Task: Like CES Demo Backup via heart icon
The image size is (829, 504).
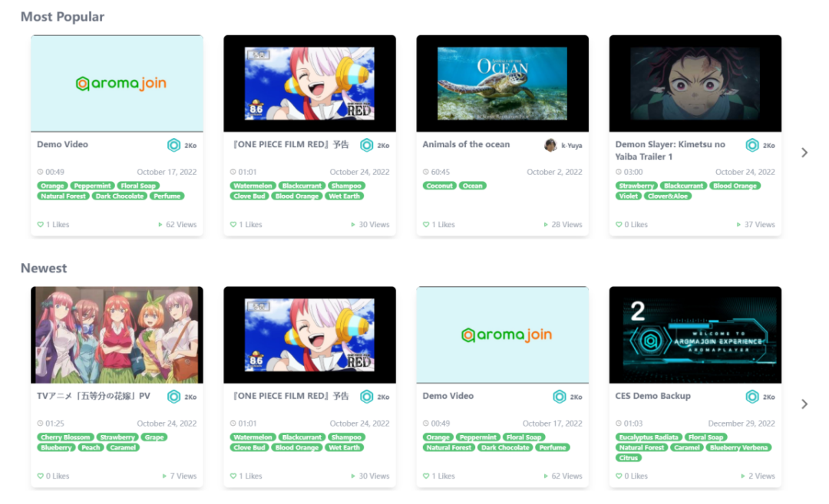Action: (x=619, y=476)
